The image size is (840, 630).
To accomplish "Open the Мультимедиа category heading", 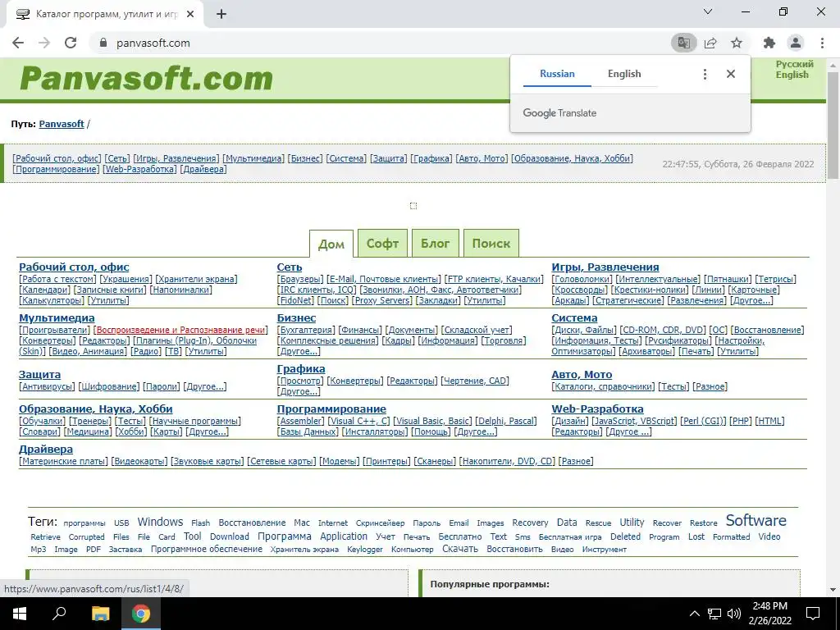I will [x=57, y=317].
